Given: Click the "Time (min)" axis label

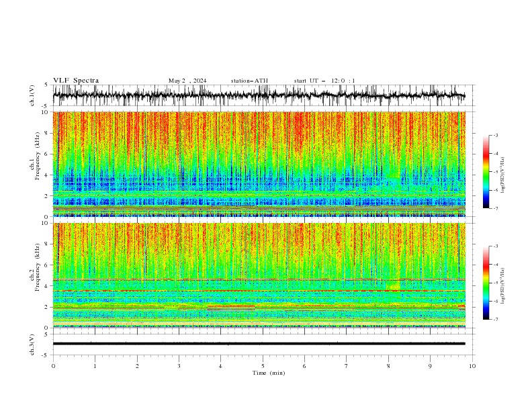Looking at the screenshot, I should (x=269, y=373).
